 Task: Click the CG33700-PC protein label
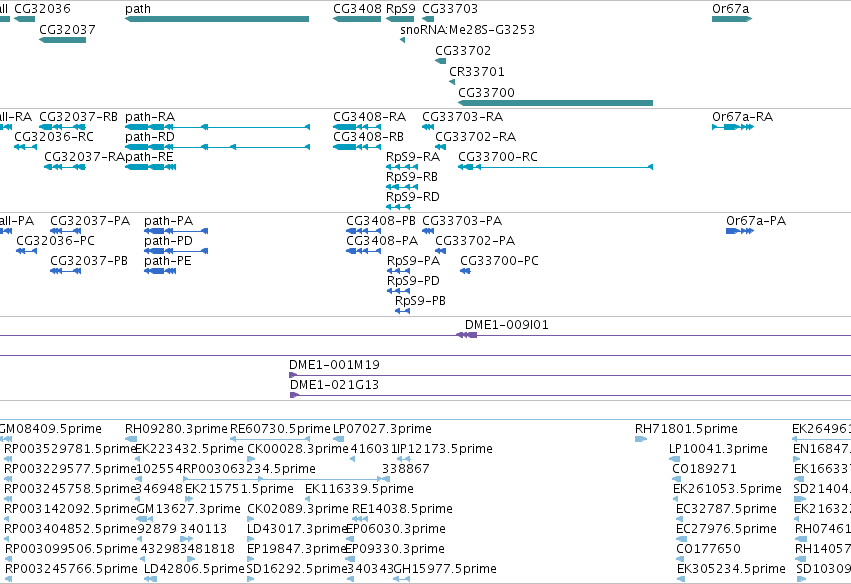[x=499, y=261]
